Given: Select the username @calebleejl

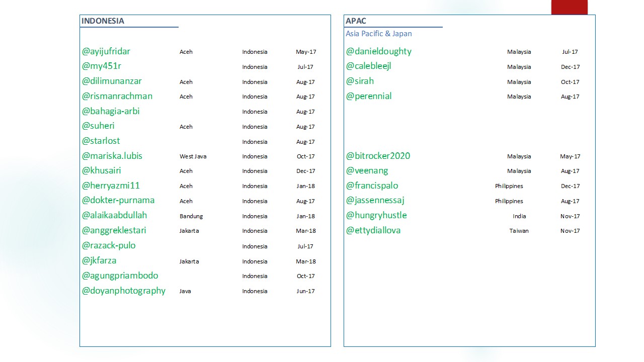Looking at the screenshot, I should pos(369,66).
